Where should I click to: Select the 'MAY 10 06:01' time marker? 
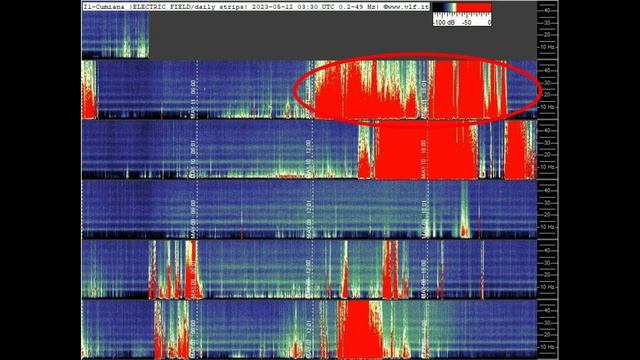pos(193,159)
